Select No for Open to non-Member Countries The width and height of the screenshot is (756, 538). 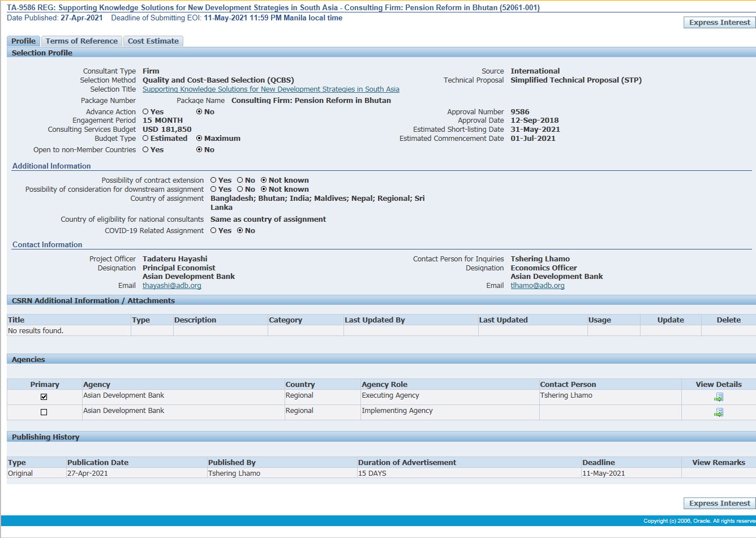point(199,149)
